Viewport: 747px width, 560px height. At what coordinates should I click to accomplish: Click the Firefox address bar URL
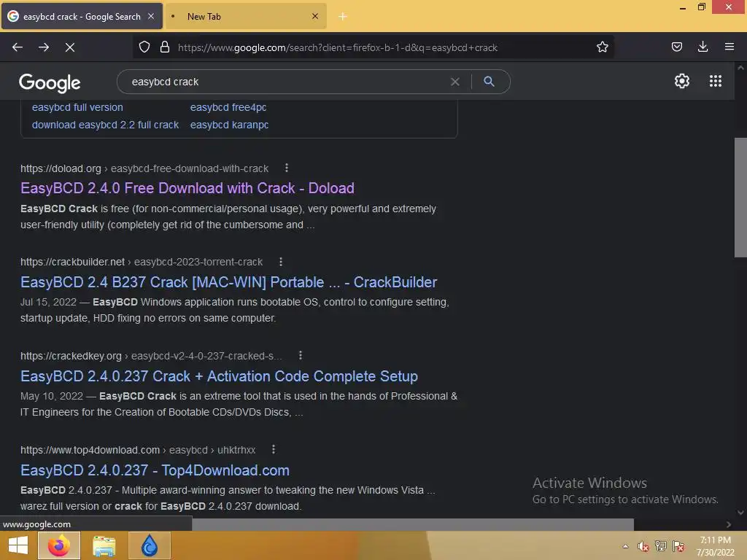pos(337,47)
